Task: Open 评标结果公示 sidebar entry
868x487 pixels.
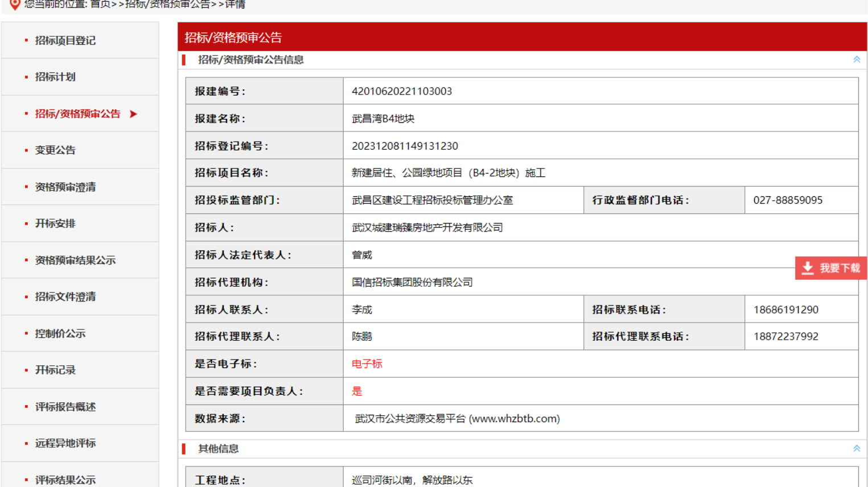Action: click(x=65, y=480)
